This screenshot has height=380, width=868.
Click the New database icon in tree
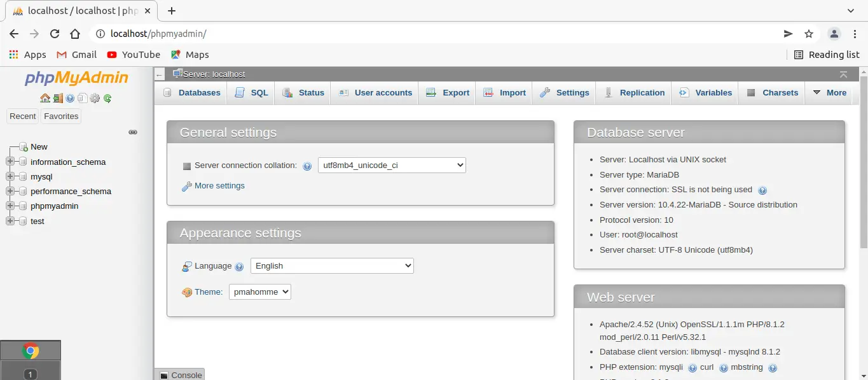[x=24, y=147]
